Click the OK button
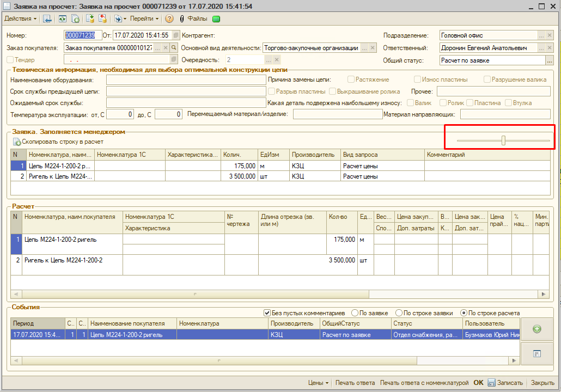Screen dimensions: 561x392 click(x=478, y=383)
